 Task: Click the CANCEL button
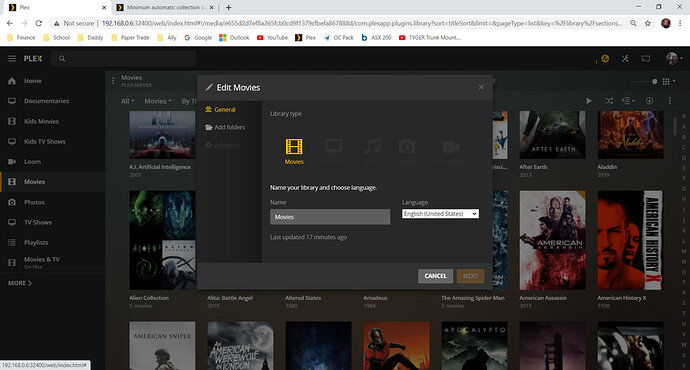(x=435, y=276)
